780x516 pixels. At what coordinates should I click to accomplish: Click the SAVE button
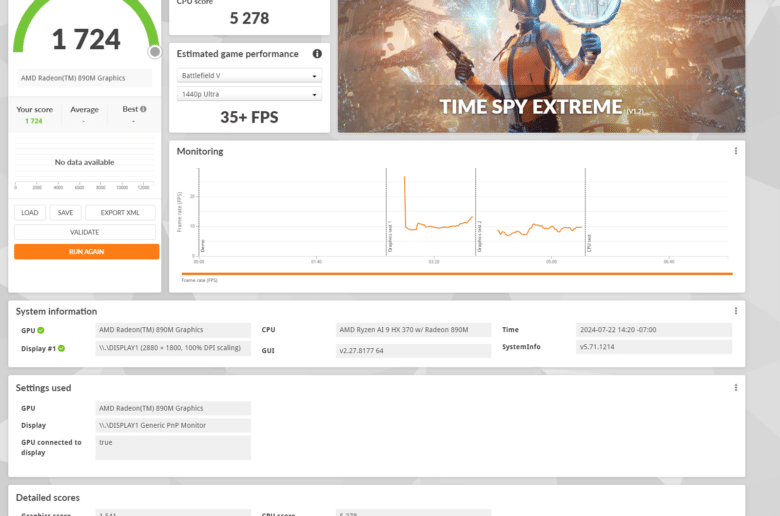click(65, 212)
